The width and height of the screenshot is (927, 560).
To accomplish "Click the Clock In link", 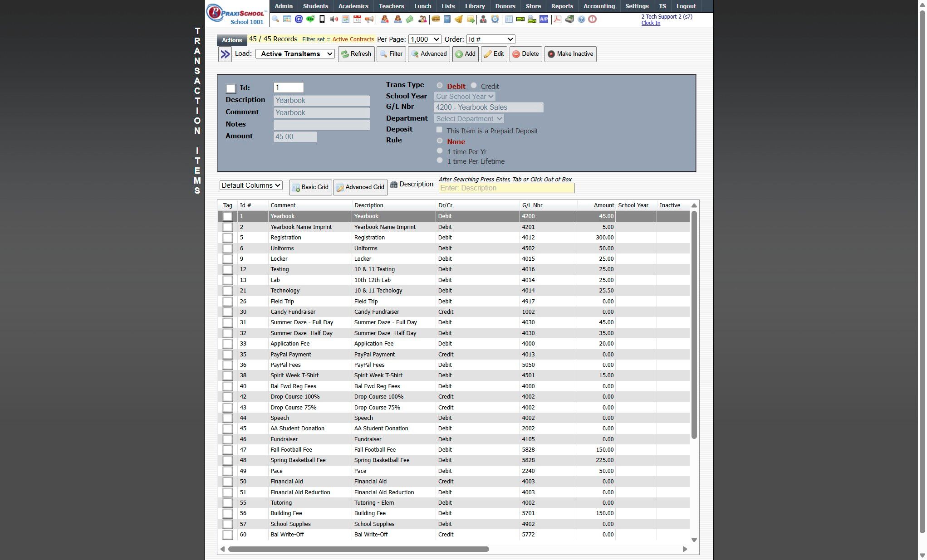I will pos(651,23).
